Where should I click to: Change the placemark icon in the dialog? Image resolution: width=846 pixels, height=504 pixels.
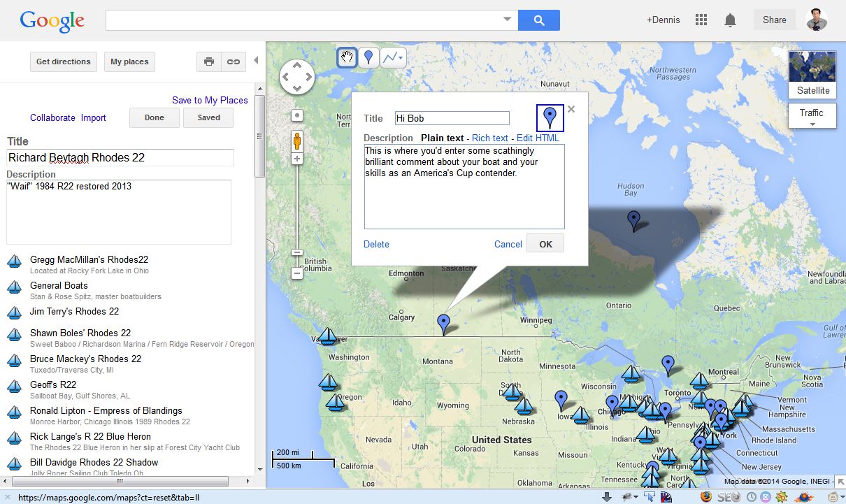(x=550, y=117)
